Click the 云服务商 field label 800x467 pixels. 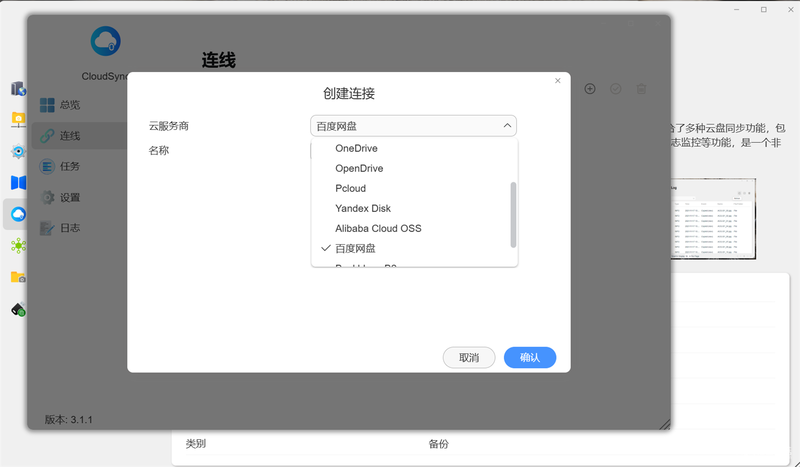(x=169, y=126)
